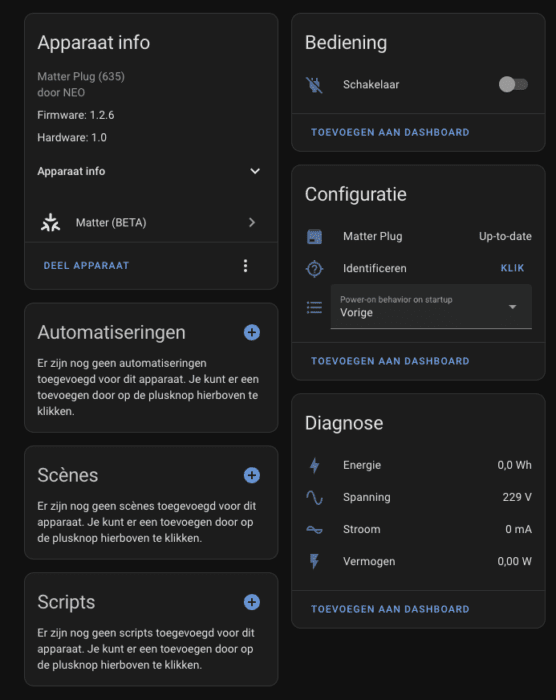The image size is (556, 700).
Task: Click the KLIK button for Identificeren
Action: click(x=512, y=268)
